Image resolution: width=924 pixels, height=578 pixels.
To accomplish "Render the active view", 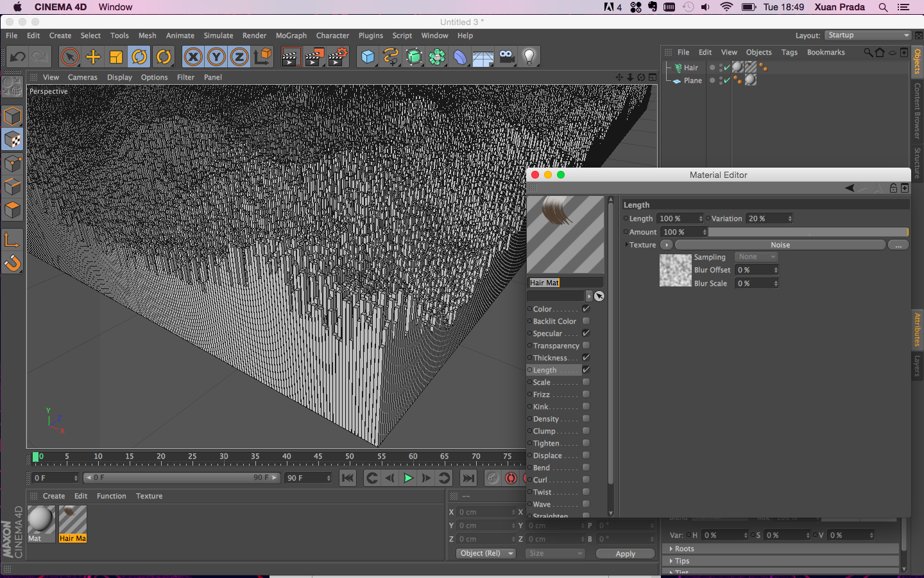I will 291,57.
